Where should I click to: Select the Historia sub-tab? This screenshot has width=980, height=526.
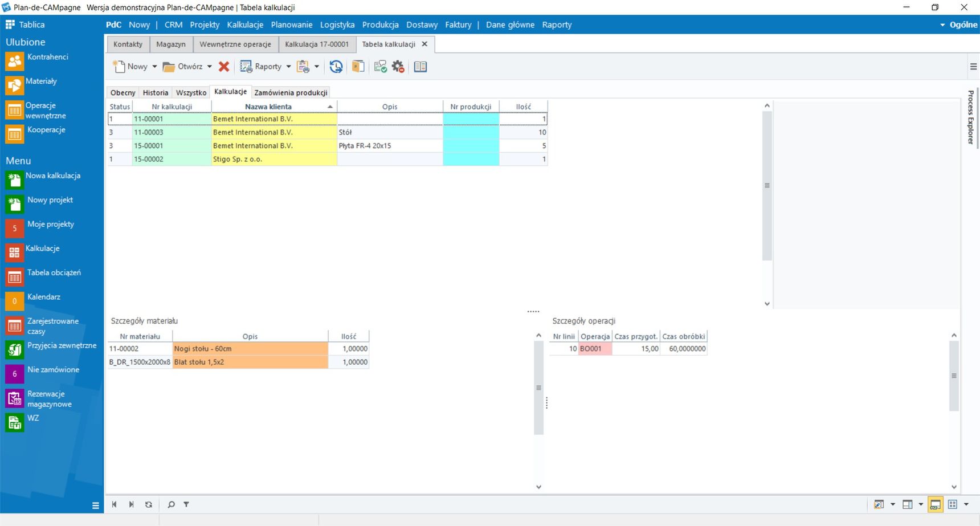(156, 92)
